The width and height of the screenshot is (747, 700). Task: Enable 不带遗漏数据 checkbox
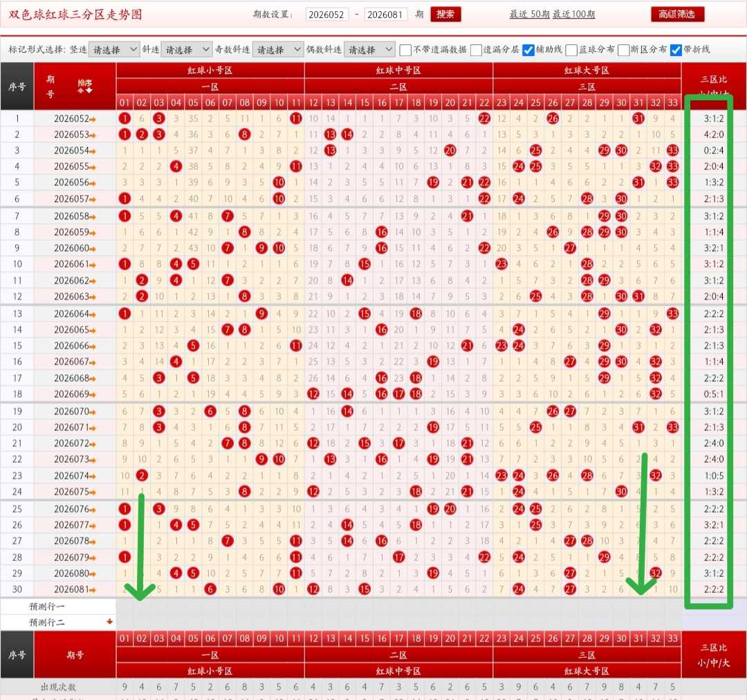(405, 50)
